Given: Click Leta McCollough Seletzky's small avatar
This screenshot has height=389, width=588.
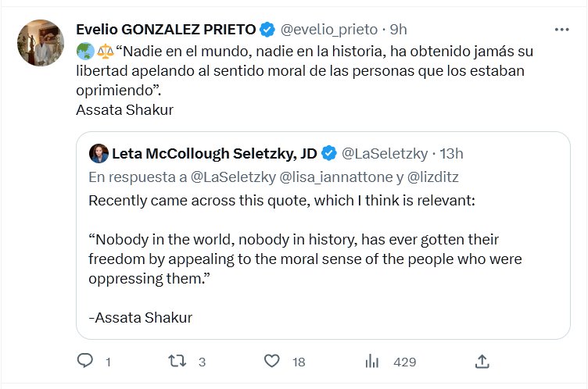Looking at the screenshot, I should [99, 152].
